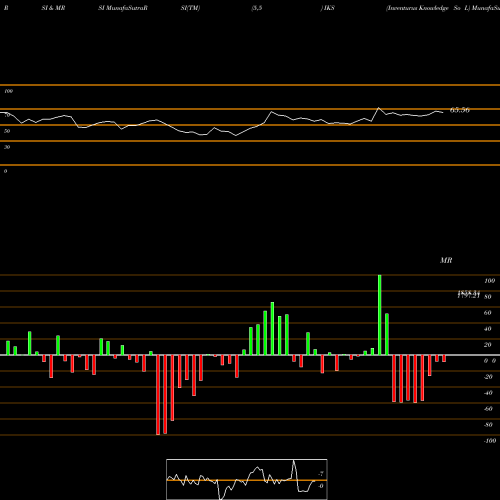Click the 'Inventurus Knowledge So L' title text

[428, 8]
